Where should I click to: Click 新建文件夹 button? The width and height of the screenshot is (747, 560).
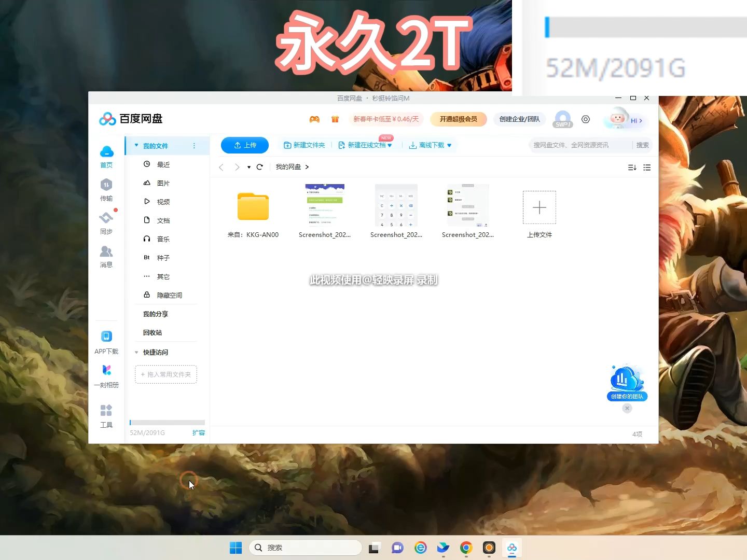click(x=305, y=145)
